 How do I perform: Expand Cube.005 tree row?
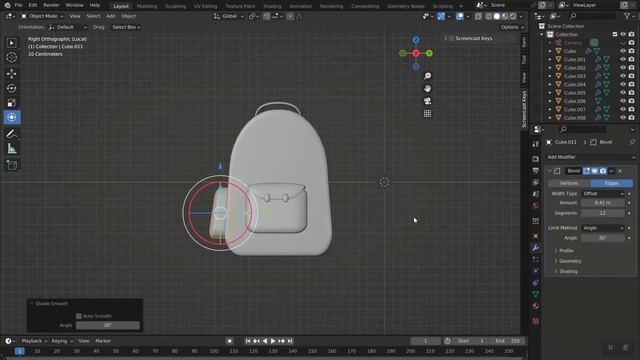[x=550, y=93]
